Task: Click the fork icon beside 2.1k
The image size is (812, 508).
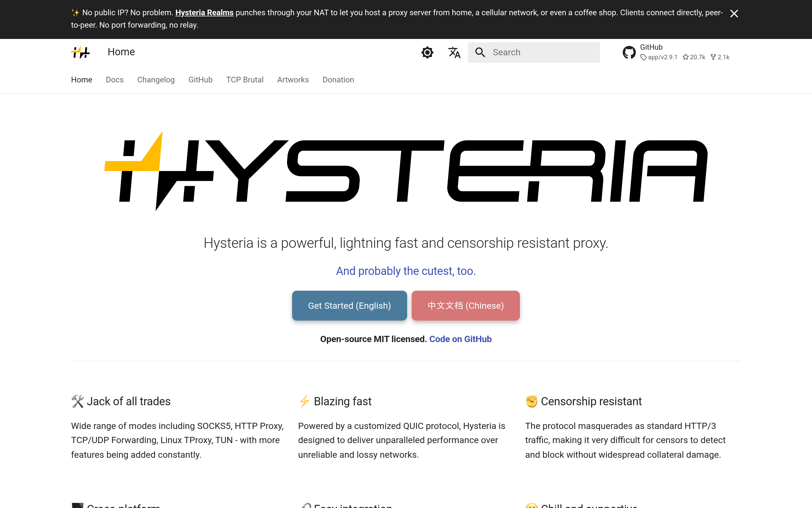Action: pyautogui.click(x=713, y=57)
